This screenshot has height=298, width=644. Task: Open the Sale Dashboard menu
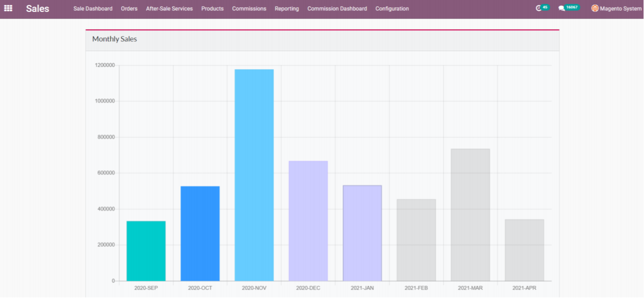(x=93, y=9)
